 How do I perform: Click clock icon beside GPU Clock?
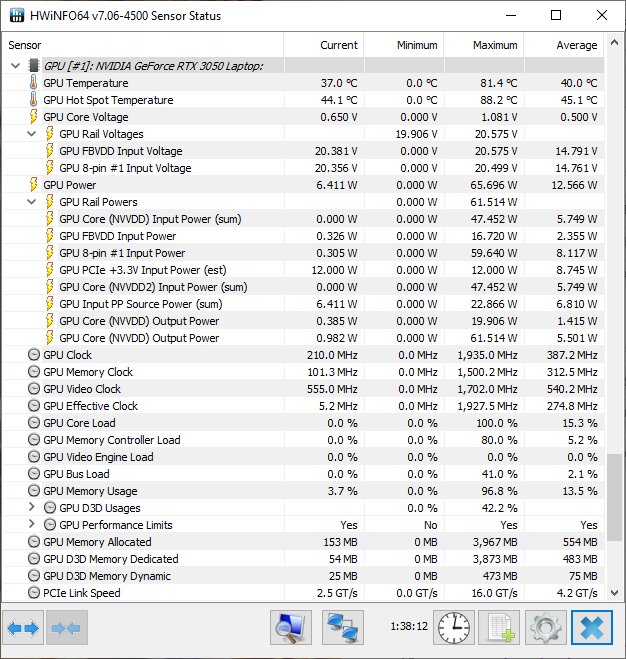(x=34, y=355)
